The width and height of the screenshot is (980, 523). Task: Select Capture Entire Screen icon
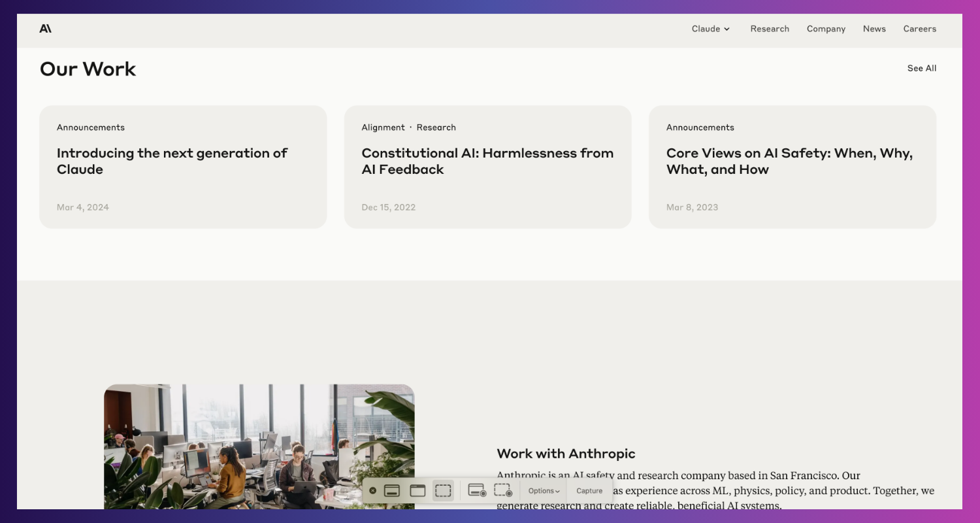(x=392, y=490)
